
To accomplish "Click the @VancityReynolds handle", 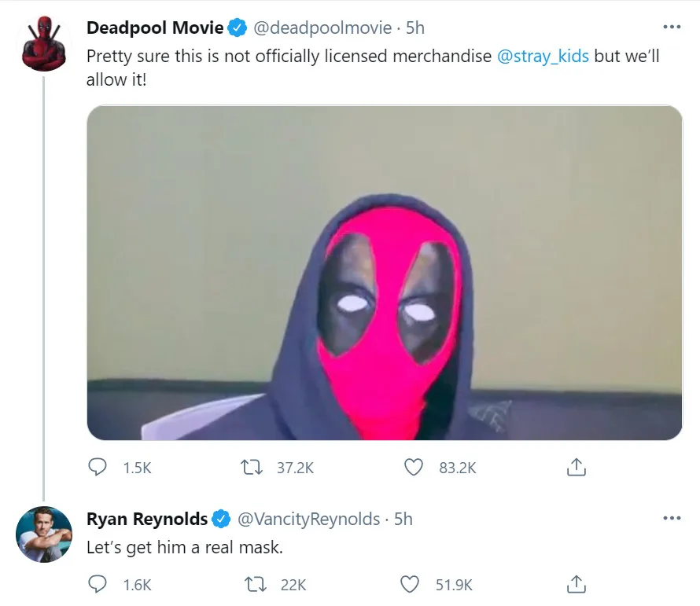I will click(308, 519).
